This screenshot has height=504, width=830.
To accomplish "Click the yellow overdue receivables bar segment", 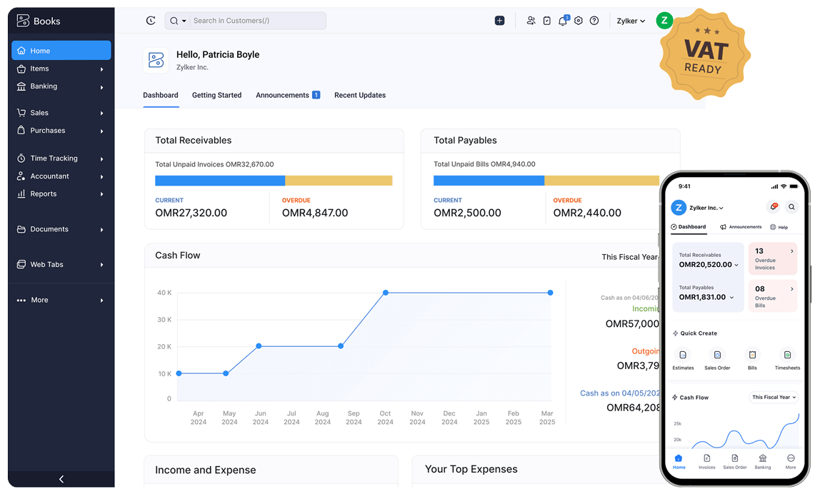I will click(338, 181).
